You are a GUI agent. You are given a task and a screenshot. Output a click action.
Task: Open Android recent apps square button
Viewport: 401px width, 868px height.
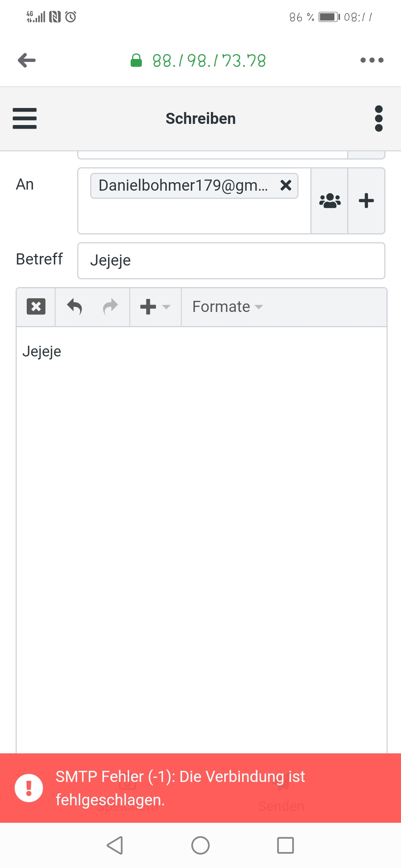(x=285, y=845)
